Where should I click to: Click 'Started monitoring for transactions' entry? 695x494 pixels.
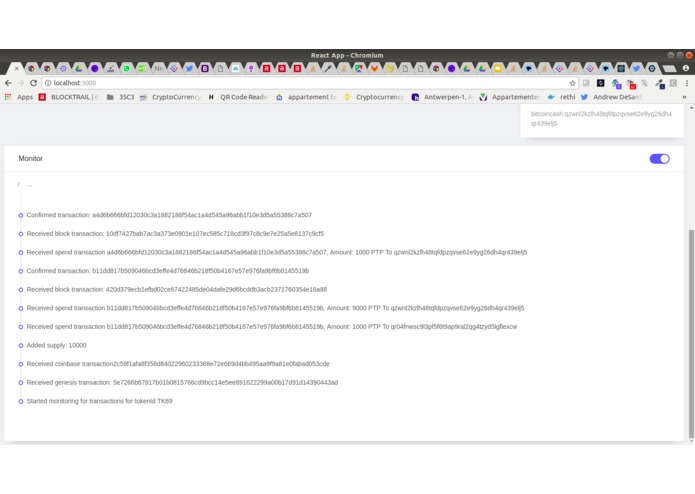(x=99, y=401)
